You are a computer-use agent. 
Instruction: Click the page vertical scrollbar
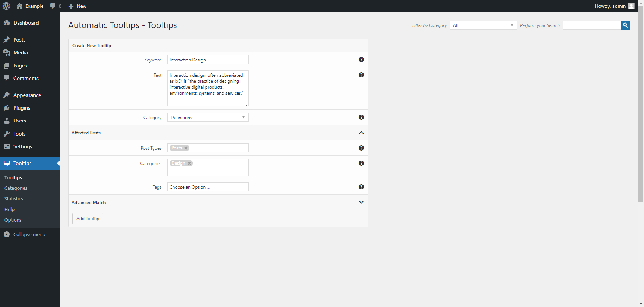click(x=641, y=105)
